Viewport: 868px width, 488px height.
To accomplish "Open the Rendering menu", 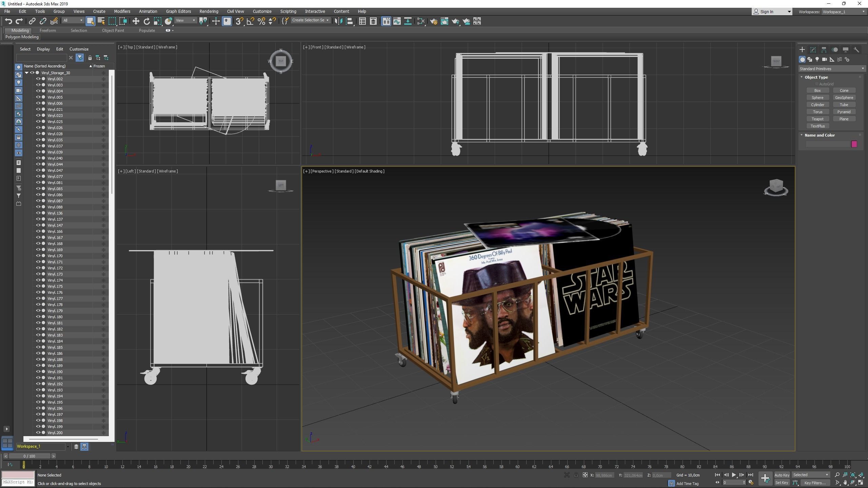I will 209,11.
